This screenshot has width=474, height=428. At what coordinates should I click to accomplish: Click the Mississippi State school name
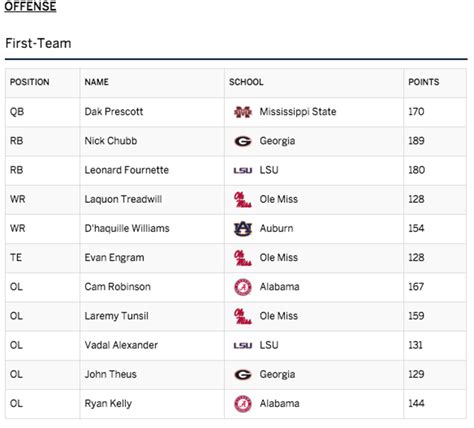tap(298, 112)
